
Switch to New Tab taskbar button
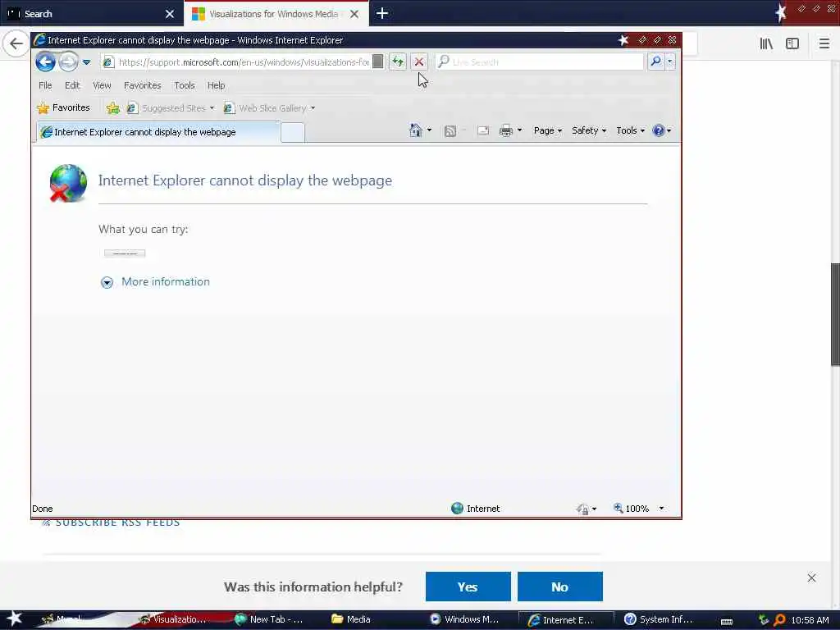tap(269, 619)
